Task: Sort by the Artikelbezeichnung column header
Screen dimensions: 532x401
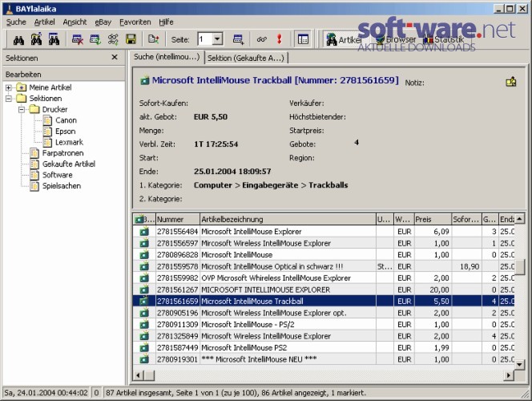Action: (x=288, y=219)
